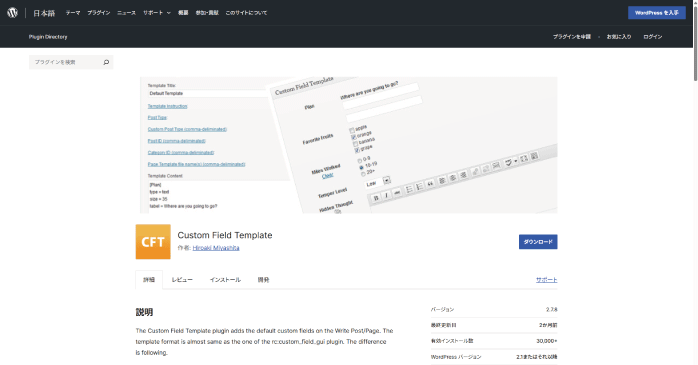Open author Hiroaki Miyashita's profile link
Image resolution: width=698 pixels, height=365 pixels.
pyautogui.click(x=216, y=248)
